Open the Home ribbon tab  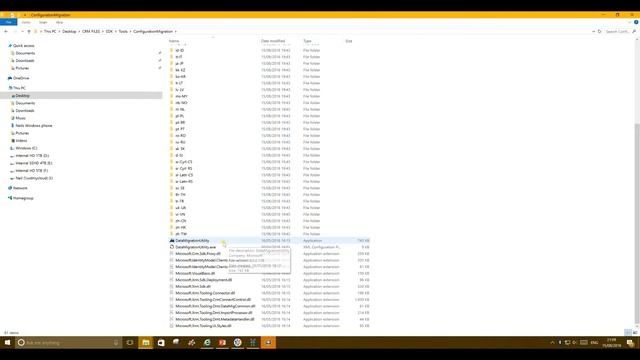(26, 22)
